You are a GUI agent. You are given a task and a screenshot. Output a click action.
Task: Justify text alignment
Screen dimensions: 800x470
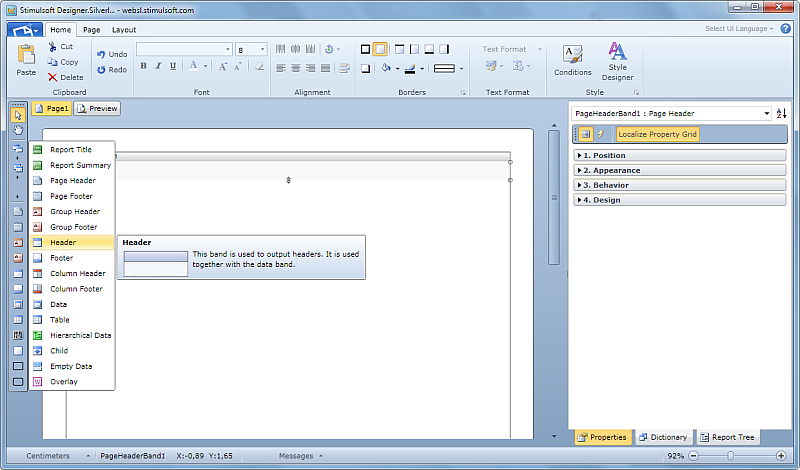click(325, 68)
